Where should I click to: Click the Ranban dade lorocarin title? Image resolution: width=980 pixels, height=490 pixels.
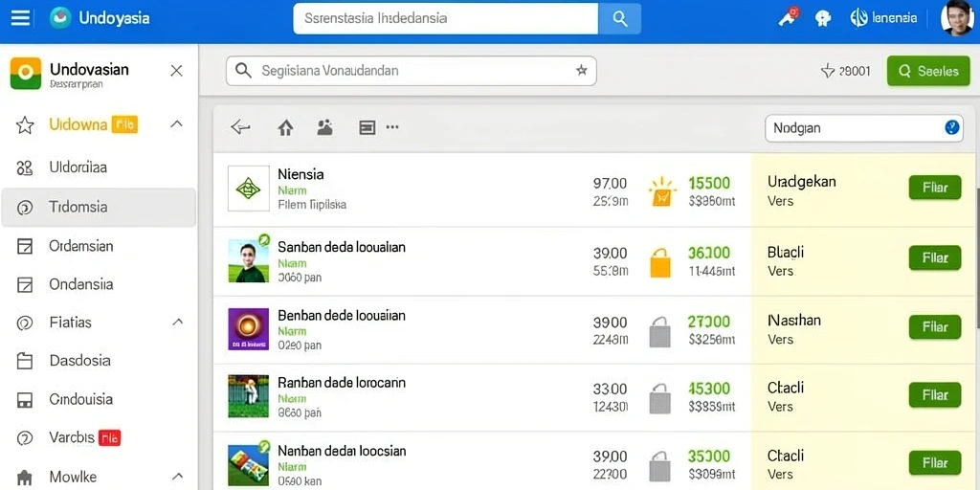[342, 383]
